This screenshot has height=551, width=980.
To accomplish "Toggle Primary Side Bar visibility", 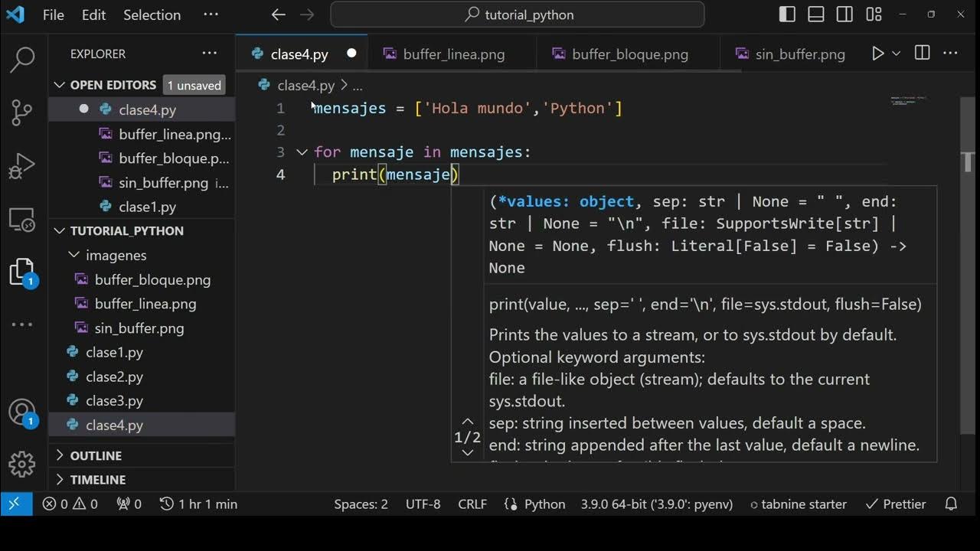I will click(x=787, y=15).
